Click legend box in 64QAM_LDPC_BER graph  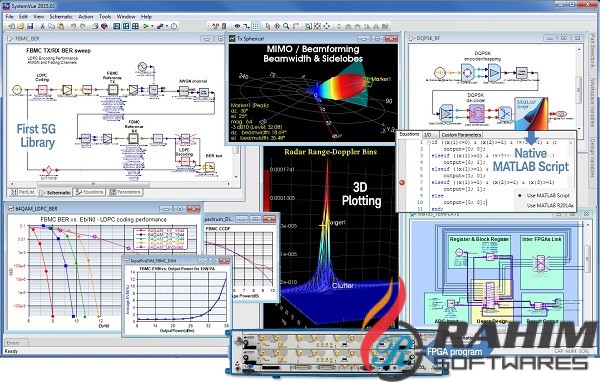(160, 238)
